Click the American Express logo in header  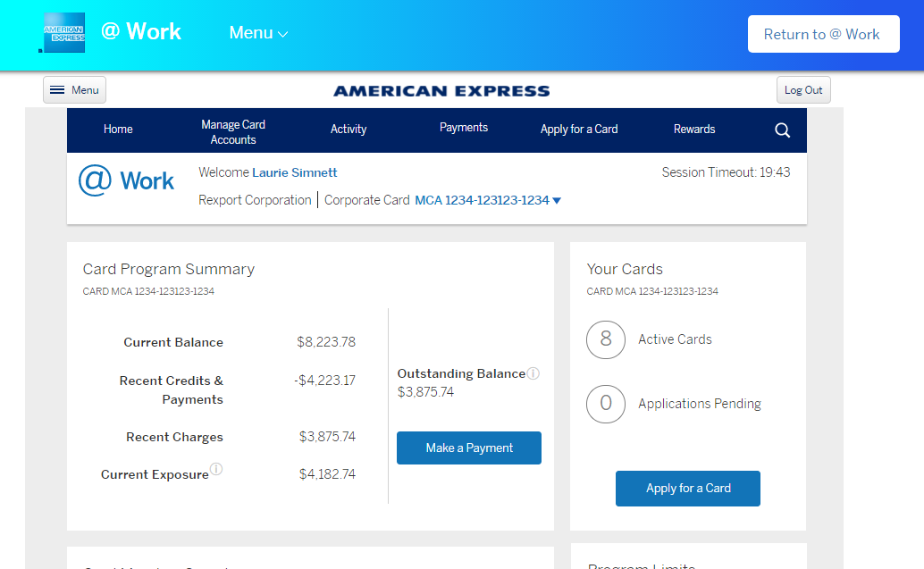(63, 33)
